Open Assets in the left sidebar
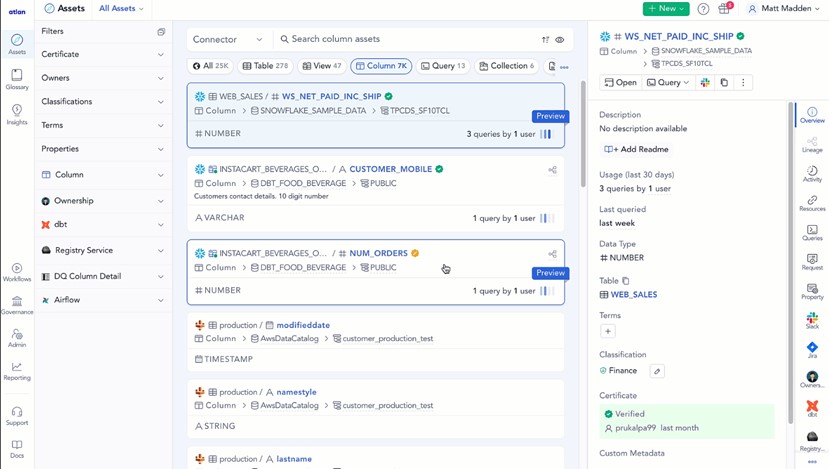This screenshot has width=829, height=469. 17,44
